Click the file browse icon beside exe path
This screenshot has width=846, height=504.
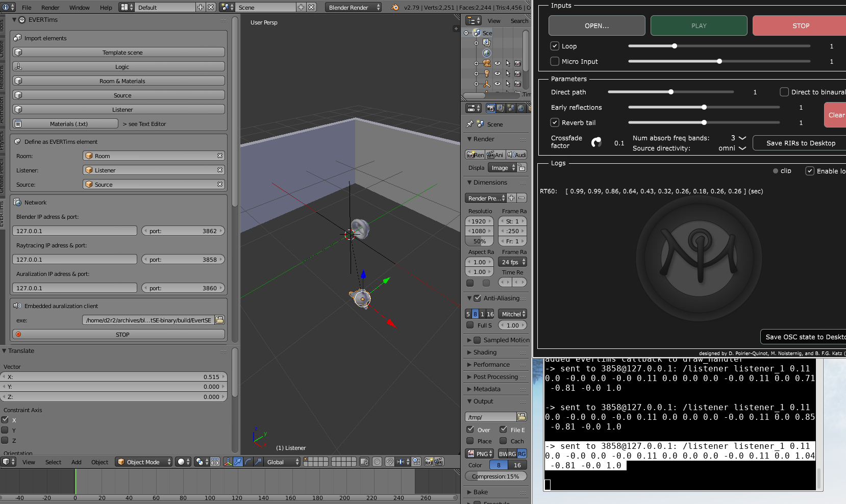coord(219,320)
